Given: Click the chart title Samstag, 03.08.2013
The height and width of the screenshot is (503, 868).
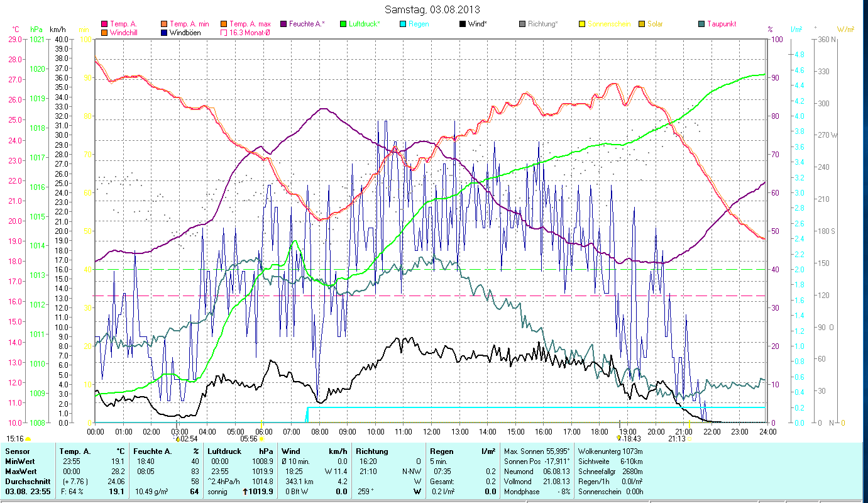Looking at the screenshot, I should [432, 9].
